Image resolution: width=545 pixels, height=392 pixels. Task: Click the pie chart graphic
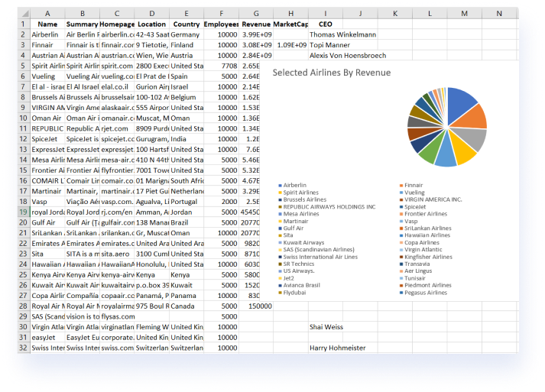447,127
